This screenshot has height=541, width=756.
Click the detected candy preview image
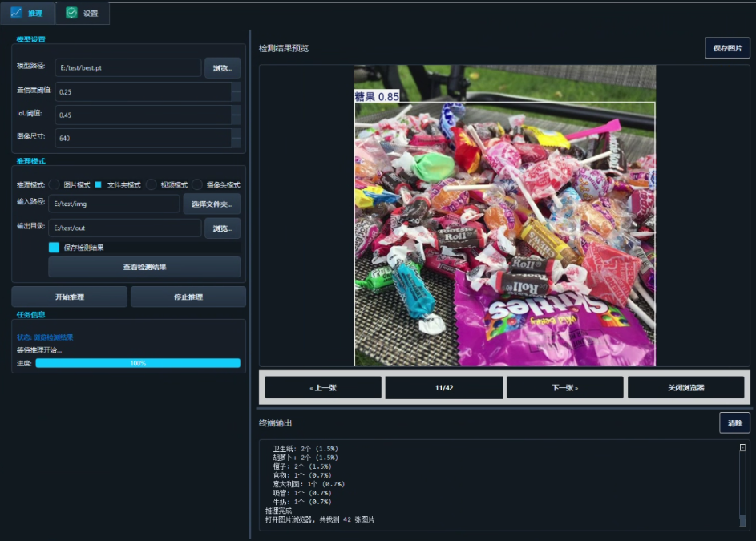(505, 216)
